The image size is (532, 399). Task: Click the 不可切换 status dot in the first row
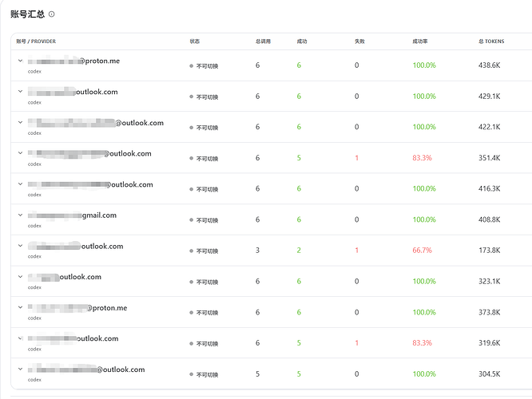(x=192, y=66)
